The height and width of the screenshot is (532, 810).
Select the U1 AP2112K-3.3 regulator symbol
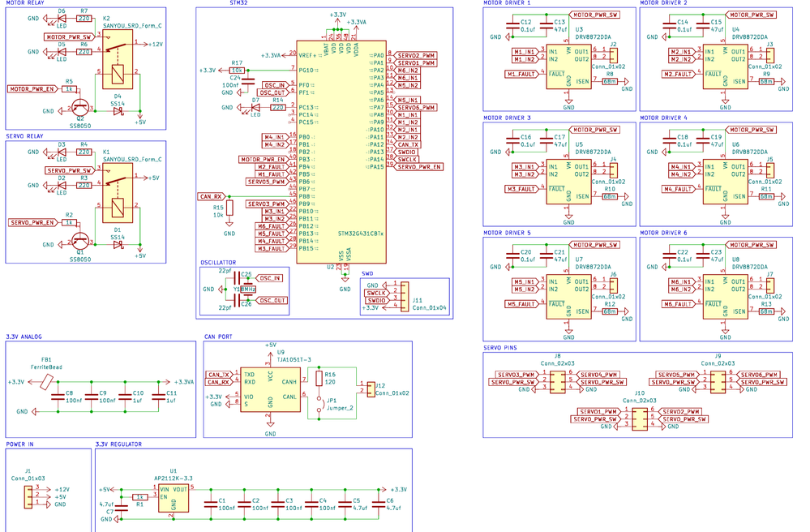(174, 498)
